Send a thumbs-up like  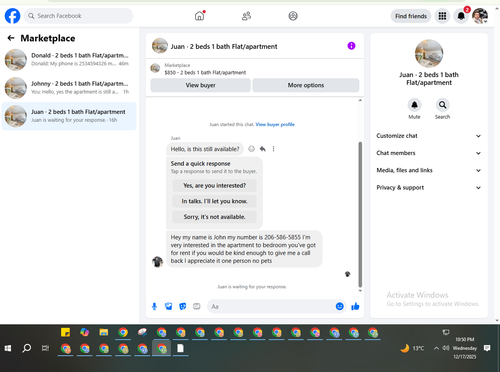coord(355,306)
